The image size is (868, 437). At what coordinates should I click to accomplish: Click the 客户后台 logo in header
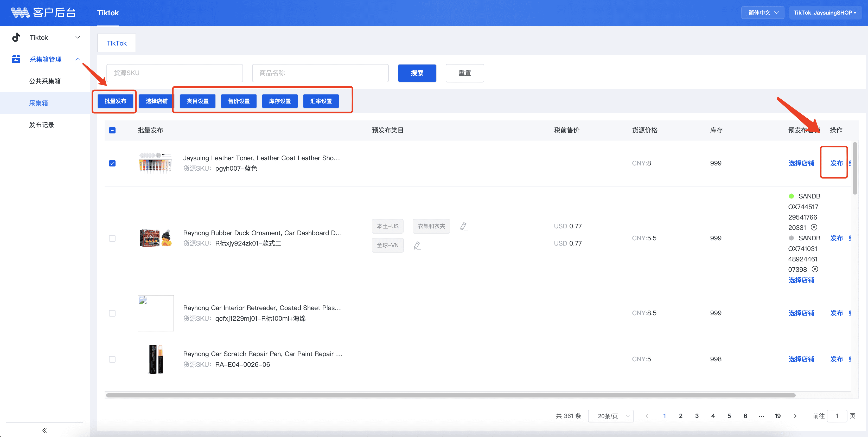tap(43, 13)
